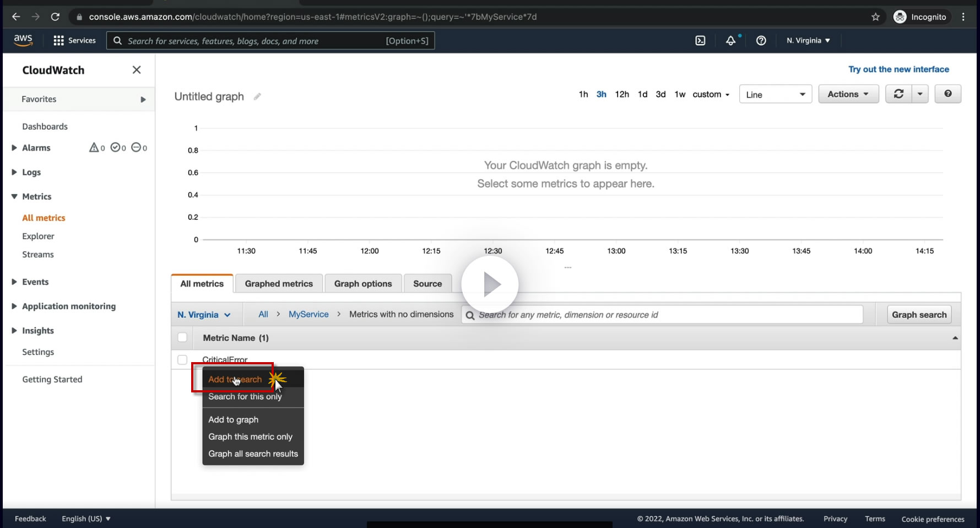This screenshot has height=528, width=980.
Task: Play the video overlay
Action: coord(490,284)
